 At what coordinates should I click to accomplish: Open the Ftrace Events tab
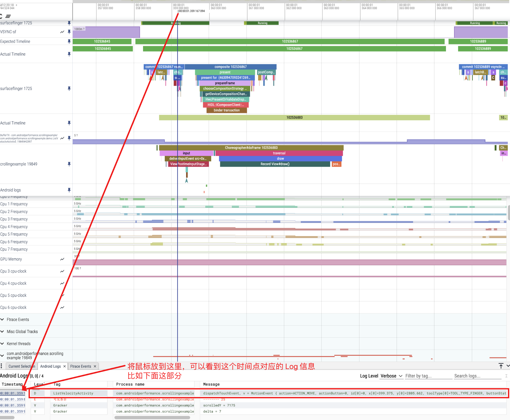pos(81,366)
